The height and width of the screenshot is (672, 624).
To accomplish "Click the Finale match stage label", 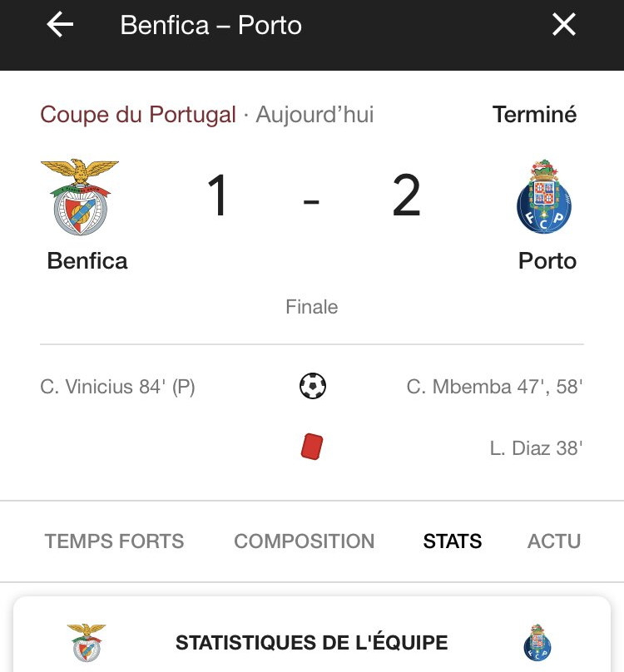I will [312, 307].
